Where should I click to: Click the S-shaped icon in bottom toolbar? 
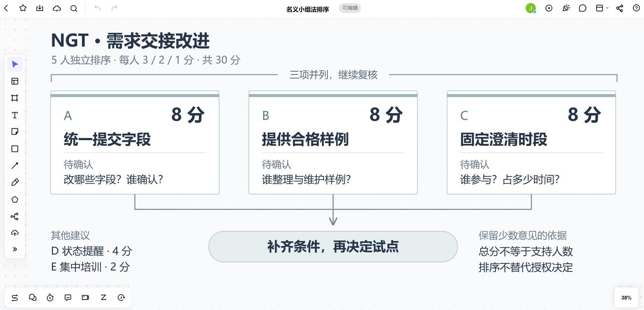click(x=15, y=298)
